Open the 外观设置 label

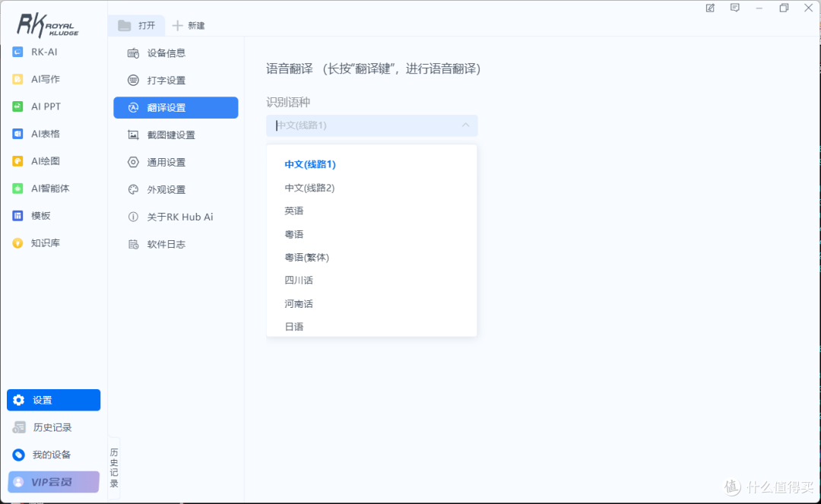pos(166,189)
